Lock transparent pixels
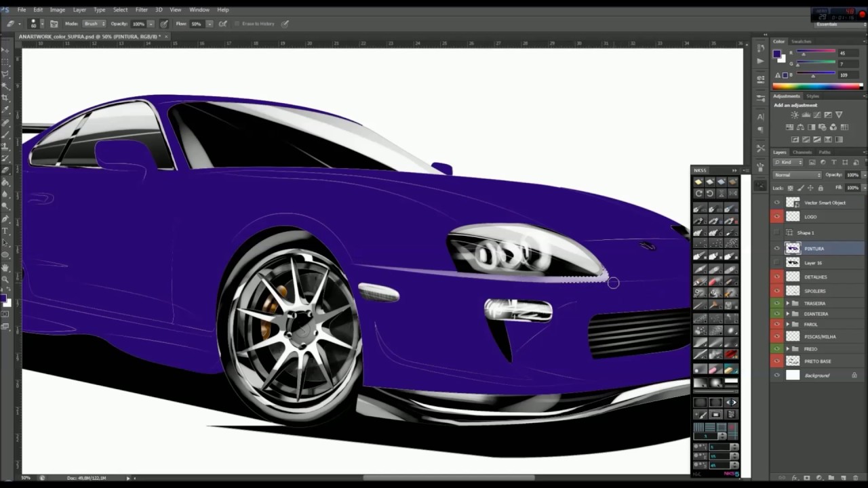The image size is (868, 488). [790, 188]
